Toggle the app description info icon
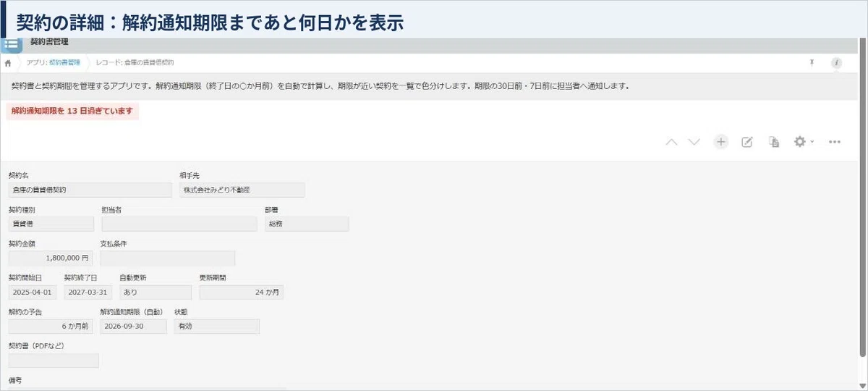Screen dimensions: 868x391 836,63
